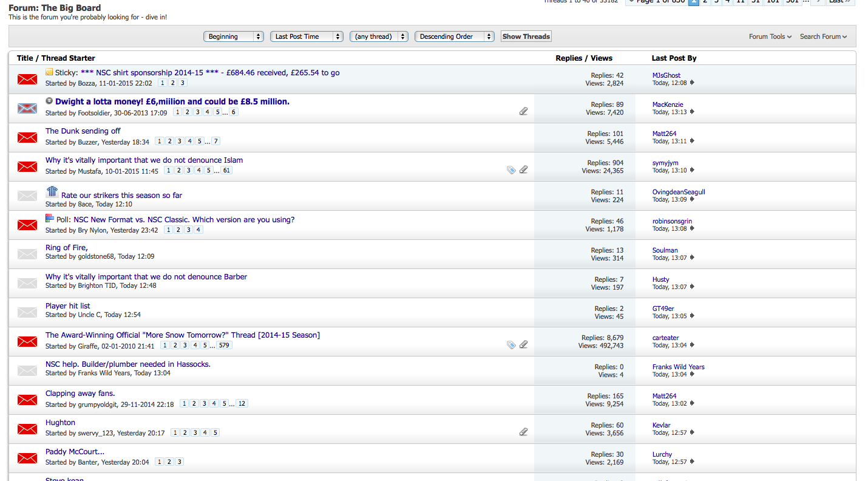868x481 pixels.
Task: Click grey envelope icon for Rate our strikers thread
Action: (27, 196)
